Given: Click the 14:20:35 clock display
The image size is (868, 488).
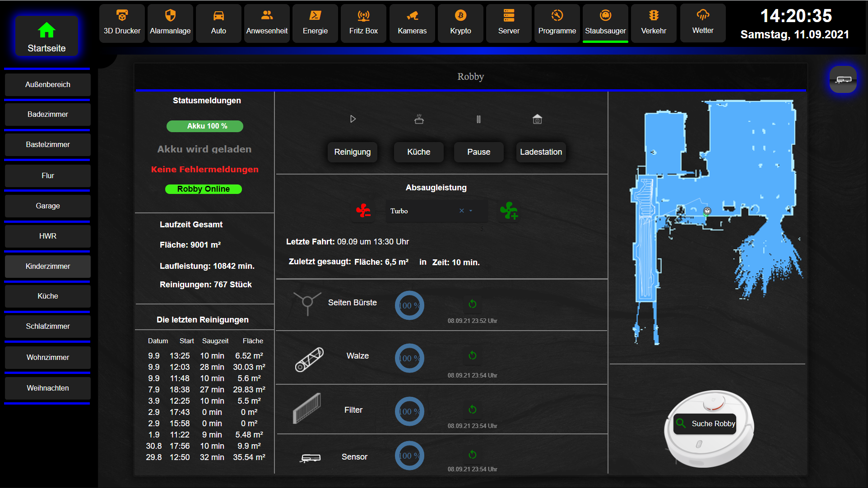Looking at the screenshot, I should [x=796, y=16].
